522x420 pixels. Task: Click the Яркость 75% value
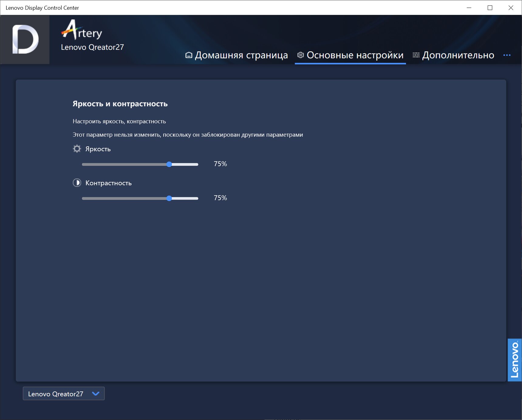coord(220,164)
